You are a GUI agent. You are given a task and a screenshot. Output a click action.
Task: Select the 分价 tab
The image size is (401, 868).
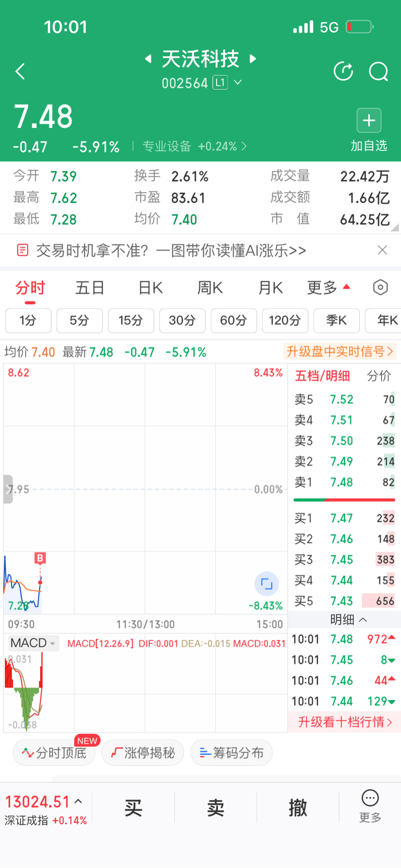pos(379,376)
